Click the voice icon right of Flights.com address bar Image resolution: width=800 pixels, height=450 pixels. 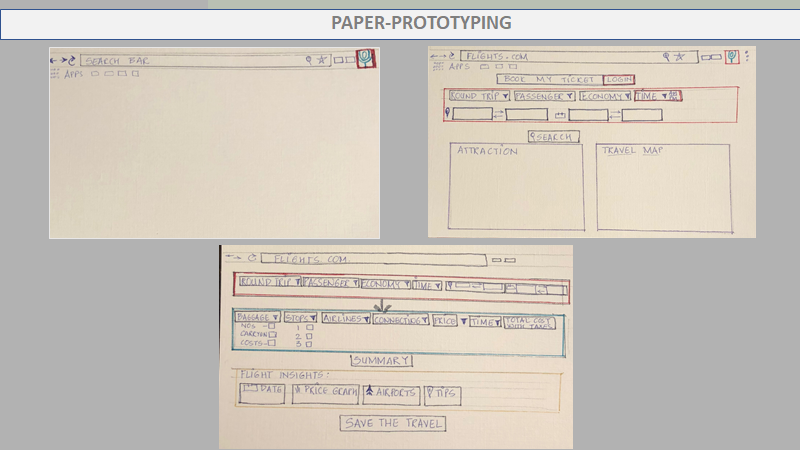pos(733,56)
